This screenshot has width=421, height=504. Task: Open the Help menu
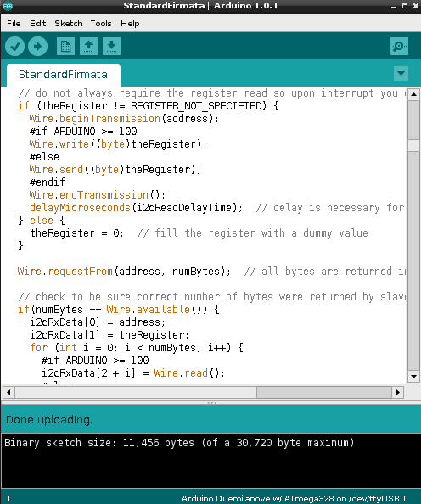pos(130,24)
